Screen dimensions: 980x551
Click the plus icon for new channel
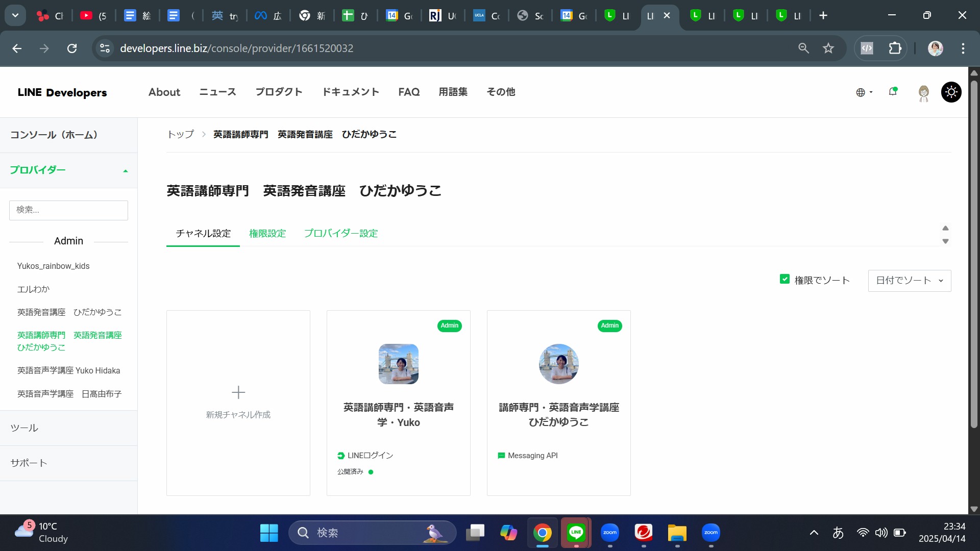[x=238, y=392]
